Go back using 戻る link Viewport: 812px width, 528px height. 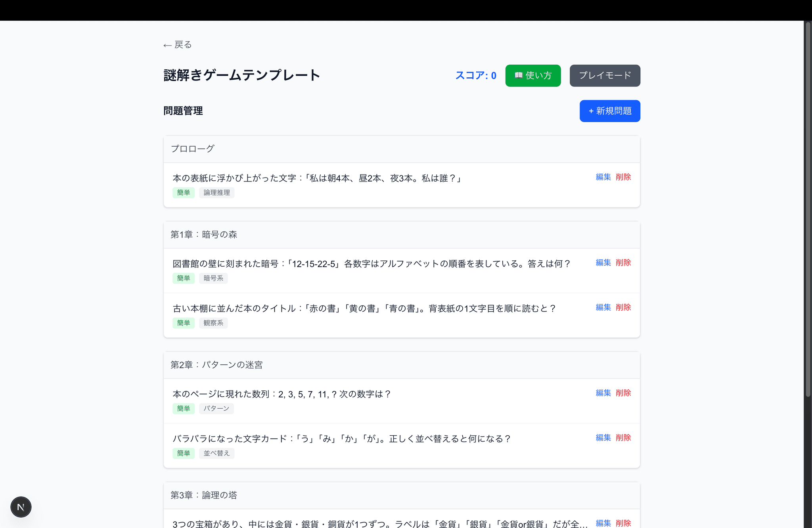tap(176, 44)
